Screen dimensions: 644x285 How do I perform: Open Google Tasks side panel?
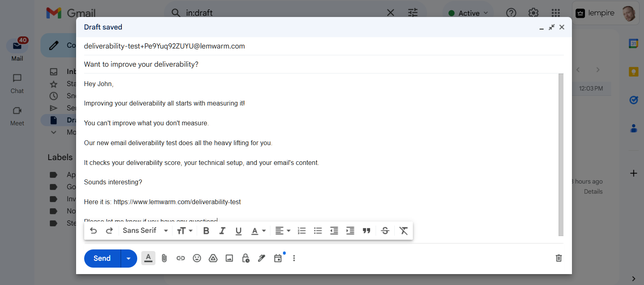(633, 100)
